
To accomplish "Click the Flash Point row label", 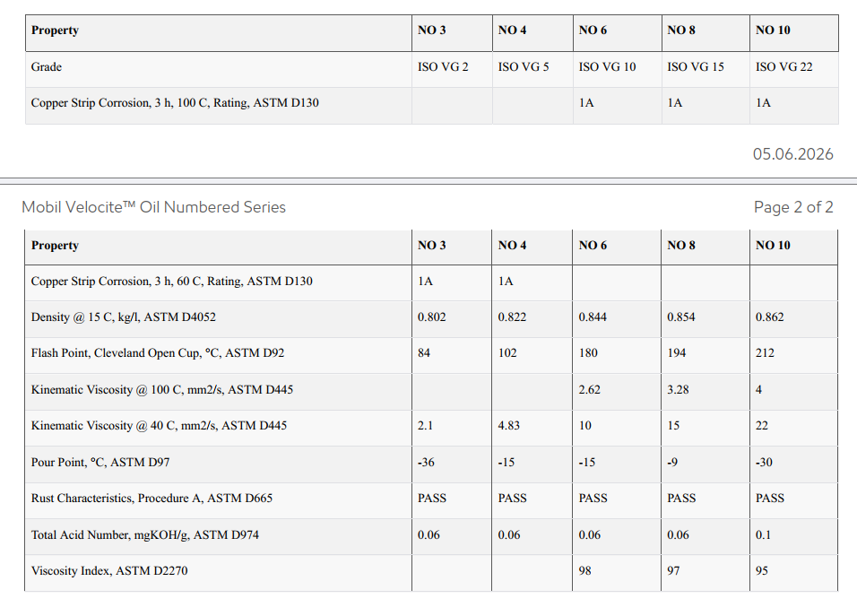I will pyautogui.click(x=158, y=353).
